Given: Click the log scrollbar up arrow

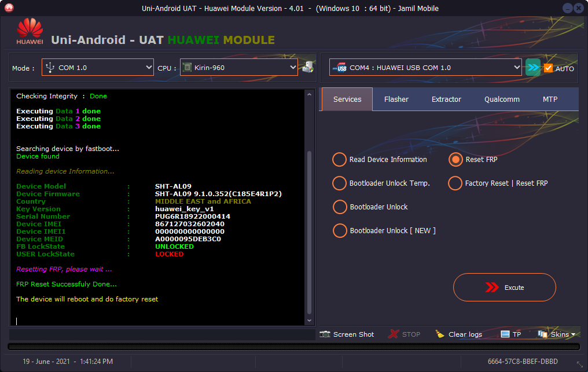Looking at the screenshot, I should click(309, 94).
